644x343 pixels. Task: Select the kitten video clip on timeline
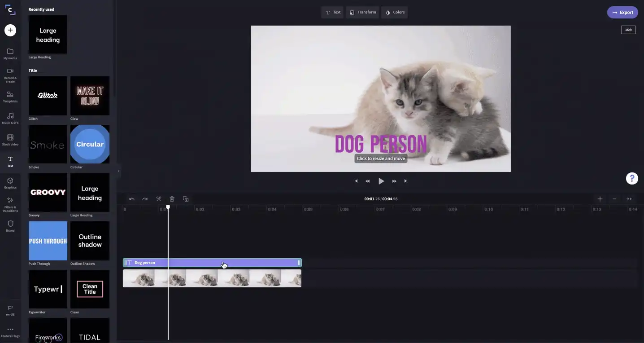(212, 278)
